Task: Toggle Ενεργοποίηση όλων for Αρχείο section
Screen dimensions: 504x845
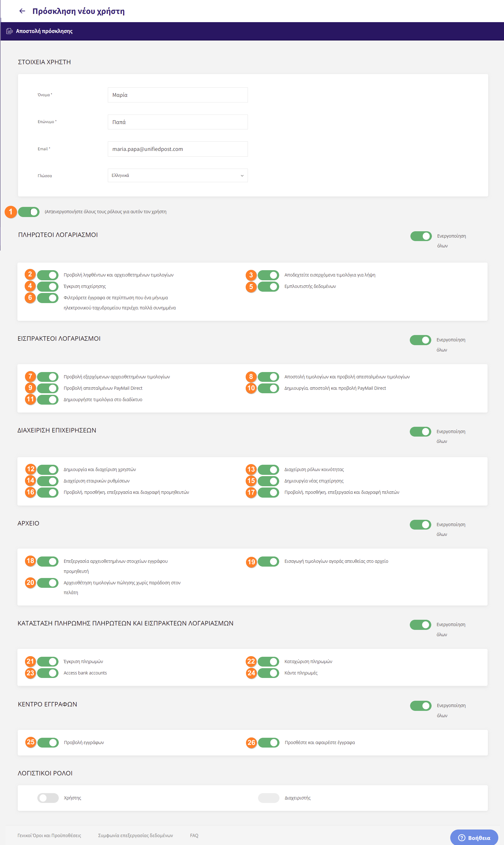Action: (421, 525)
